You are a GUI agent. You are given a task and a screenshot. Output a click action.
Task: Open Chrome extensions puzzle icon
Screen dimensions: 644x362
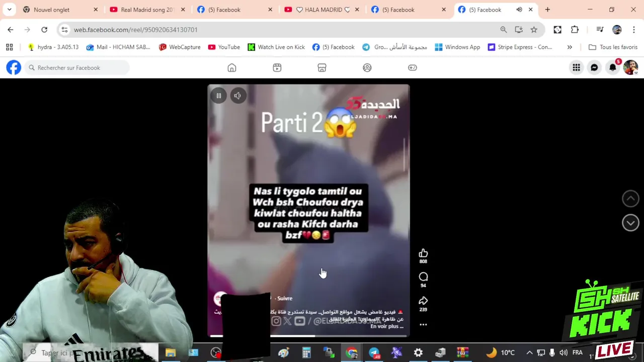point(575,30)
